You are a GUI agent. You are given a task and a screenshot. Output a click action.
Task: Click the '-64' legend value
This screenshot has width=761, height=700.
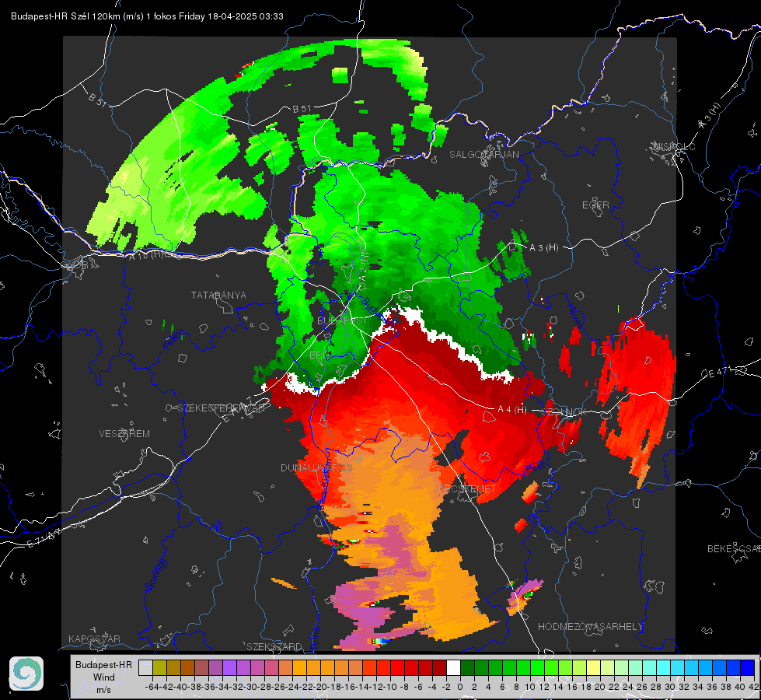pyautogui.click(x=152, y=687)
